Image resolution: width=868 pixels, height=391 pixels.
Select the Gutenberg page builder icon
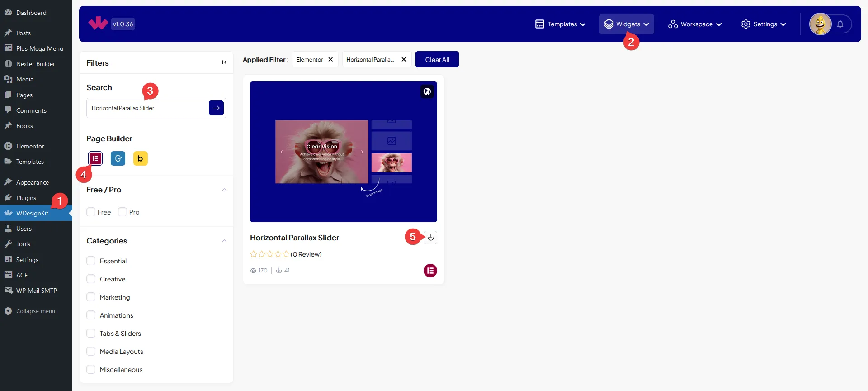pyautogui.click(x=118, y=158)
